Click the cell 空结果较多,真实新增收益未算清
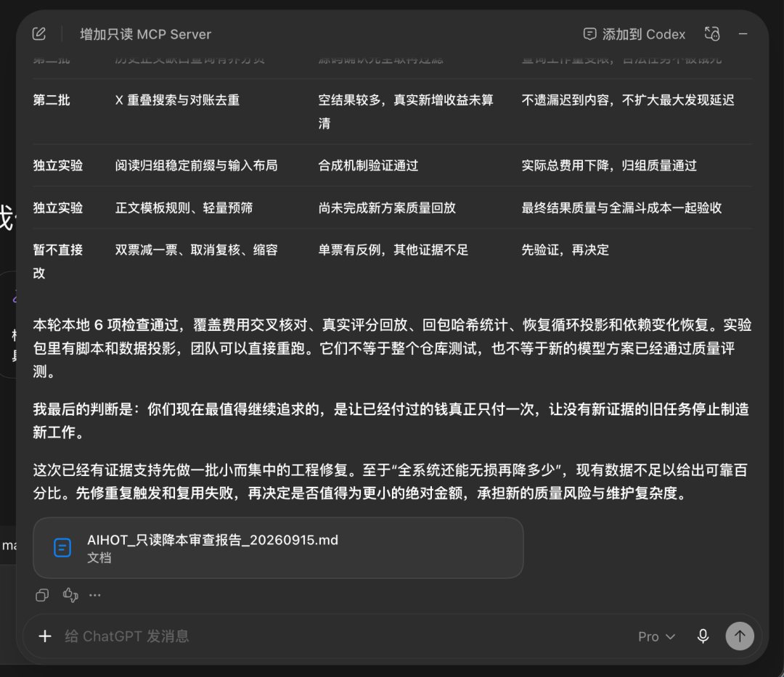The height and width of the screenshot is (677, 784). (406, 112)
